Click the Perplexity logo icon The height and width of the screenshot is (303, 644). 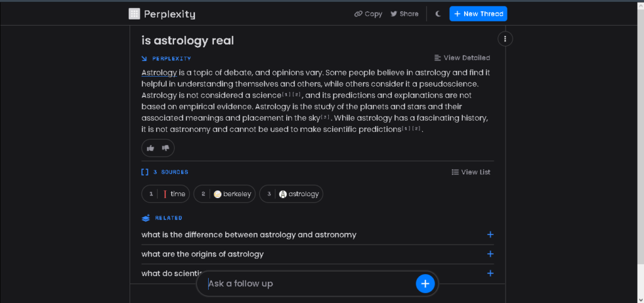[x=135, y=14]
